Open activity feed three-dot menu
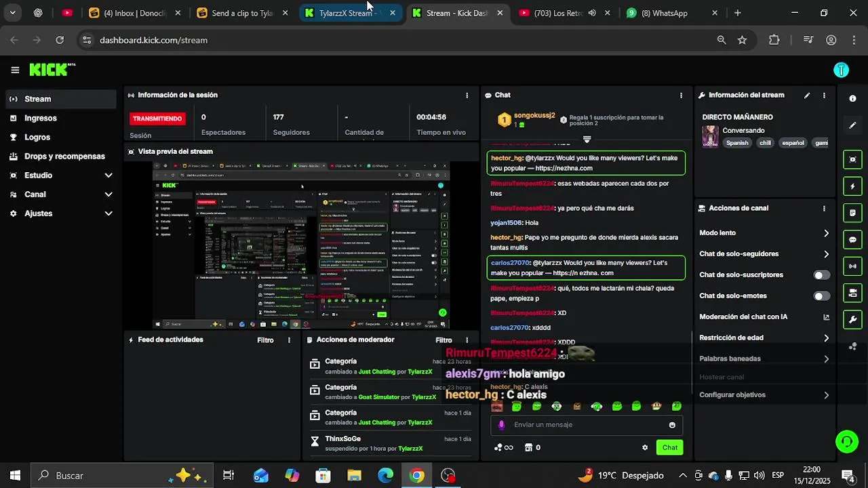Image resolution: width=868 pixels, height=488 pixels. 289,340
